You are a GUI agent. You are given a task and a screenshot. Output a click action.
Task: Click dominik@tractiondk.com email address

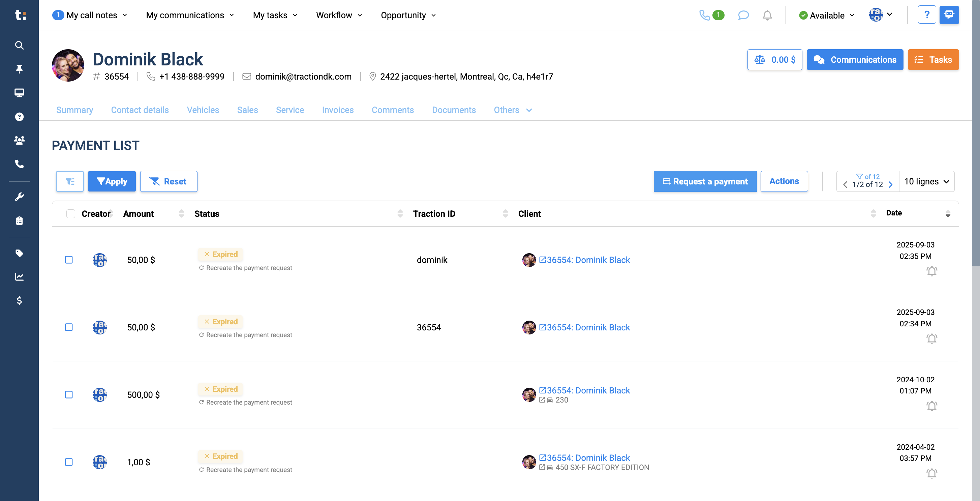303,77
